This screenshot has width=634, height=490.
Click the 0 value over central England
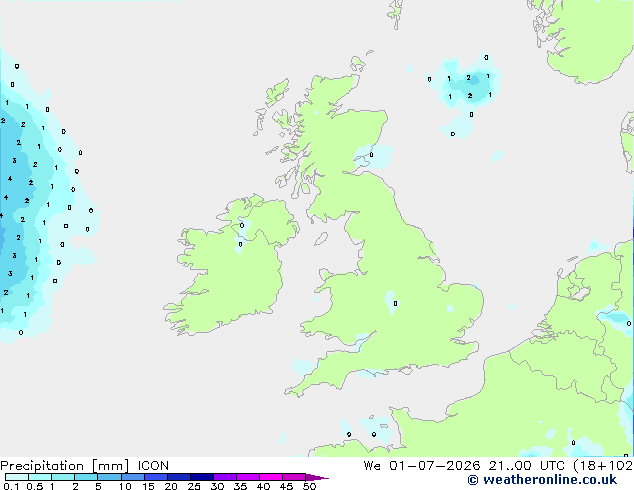(x=395, y=303)
